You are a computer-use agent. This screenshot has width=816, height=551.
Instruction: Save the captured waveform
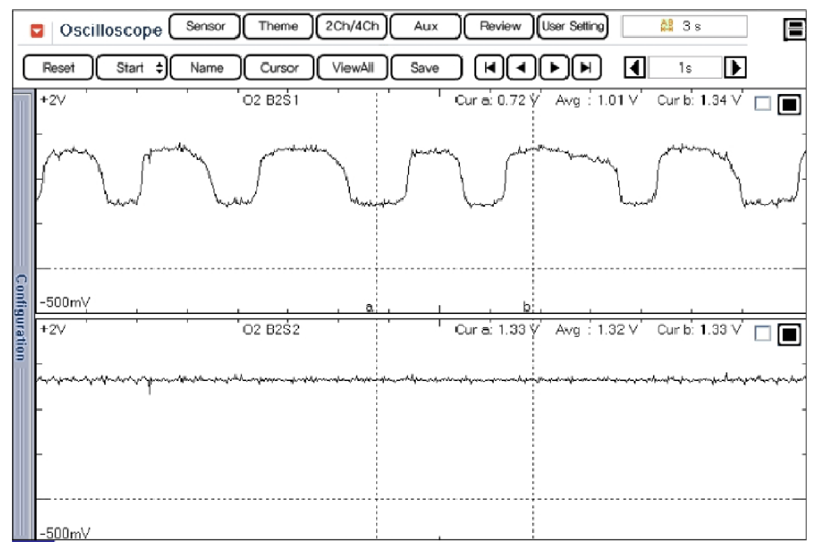[x=424, y=68]
